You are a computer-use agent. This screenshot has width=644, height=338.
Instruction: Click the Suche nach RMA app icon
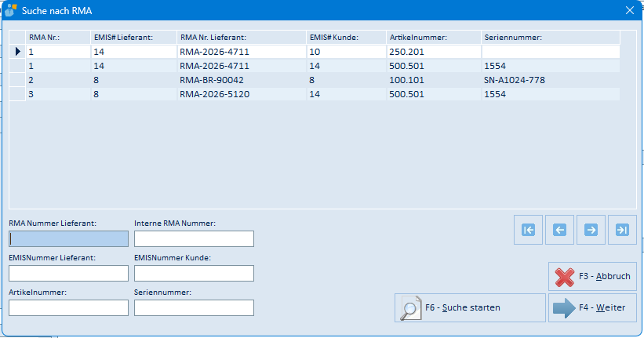click(x=11, y=10)
